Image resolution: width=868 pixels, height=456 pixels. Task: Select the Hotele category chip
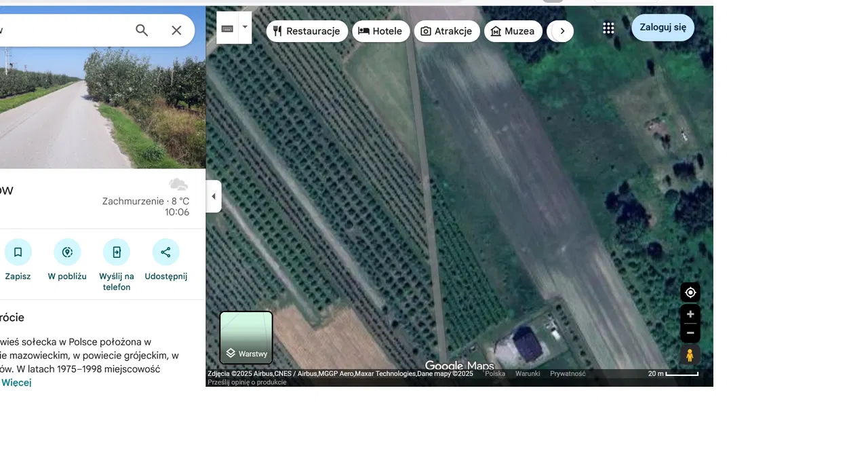[380, 31]
